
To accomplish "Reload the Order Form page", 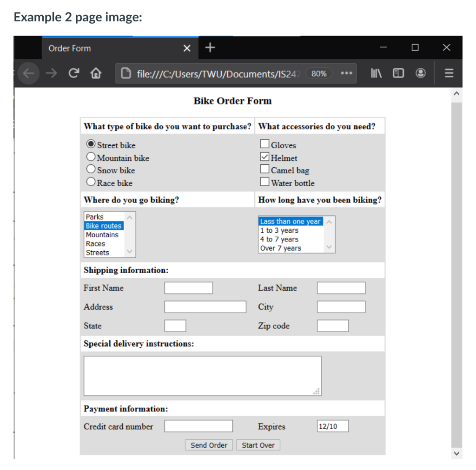I will [74, 73].
